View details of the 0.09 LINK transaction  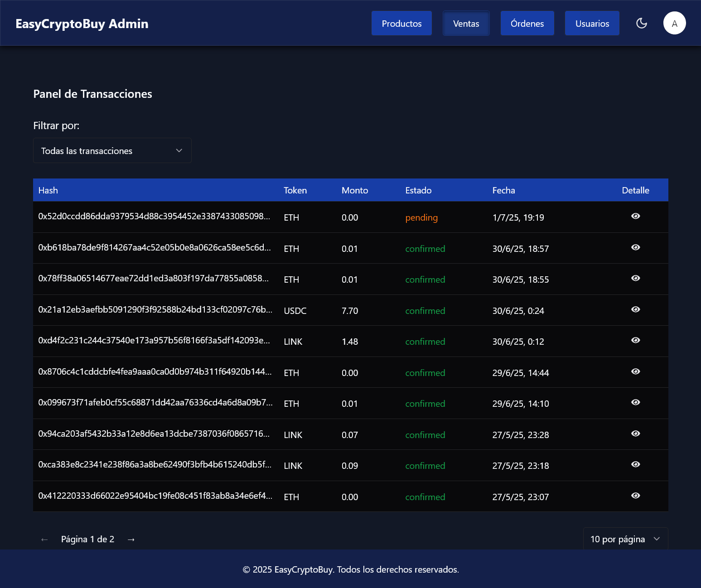point(635,464)
